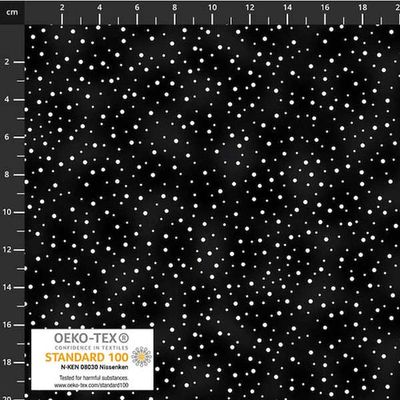Click the 4 mark on the left ruler

click(7, 99)
